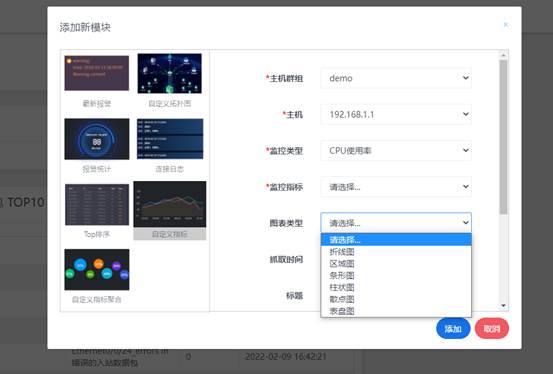Click the form scrollbar up arrow
The image size is (553, 374).
tap(503, 55)
